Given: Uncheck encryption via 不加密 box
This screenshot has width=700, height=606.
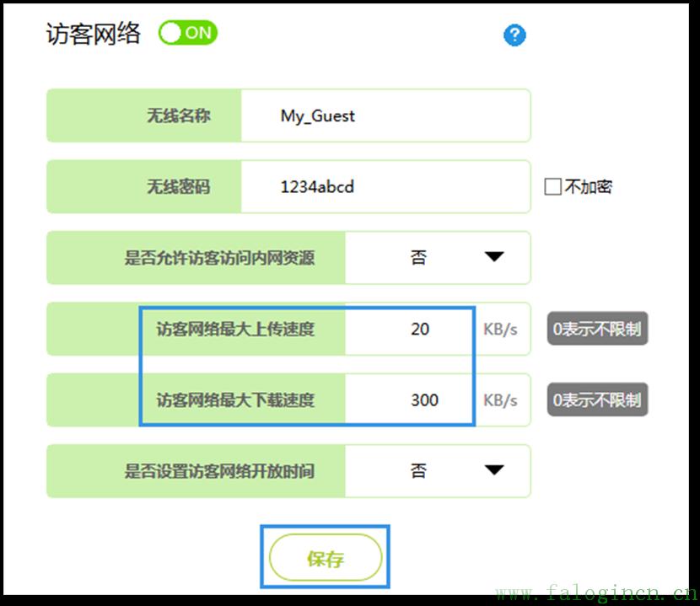Looking at the screenshot, I should [552, 187].
